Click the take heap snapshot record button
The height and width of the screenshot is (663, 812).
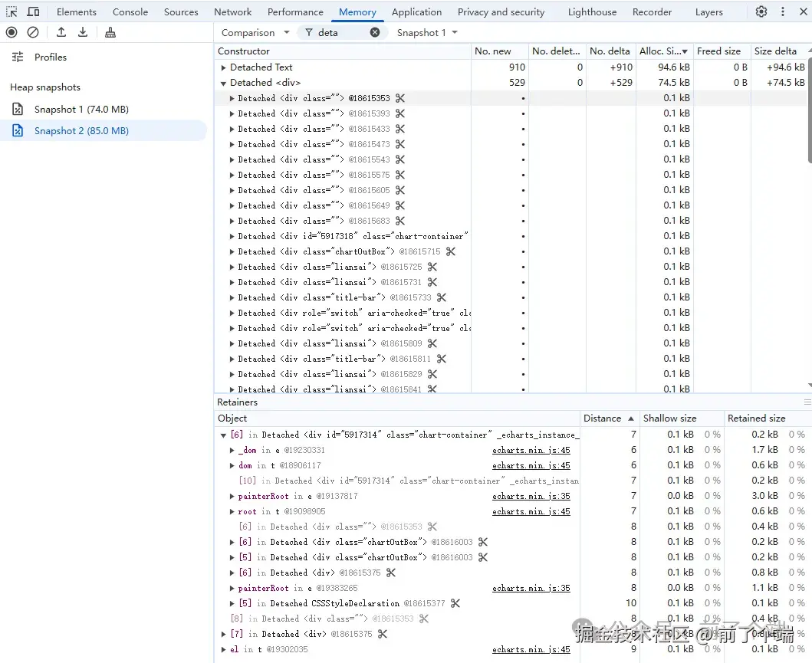(x=12, y=33)
